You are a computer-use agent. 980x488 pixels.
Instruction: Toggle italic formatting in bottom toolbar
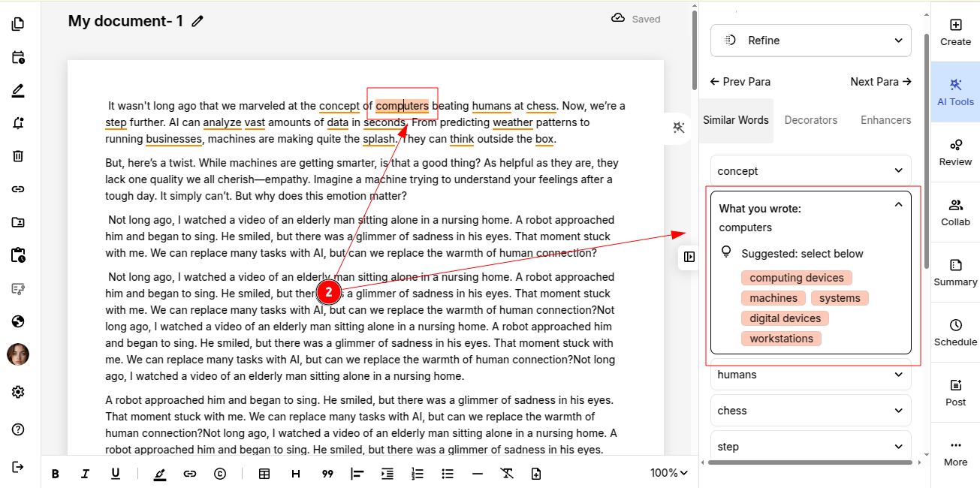click(85, 474)
